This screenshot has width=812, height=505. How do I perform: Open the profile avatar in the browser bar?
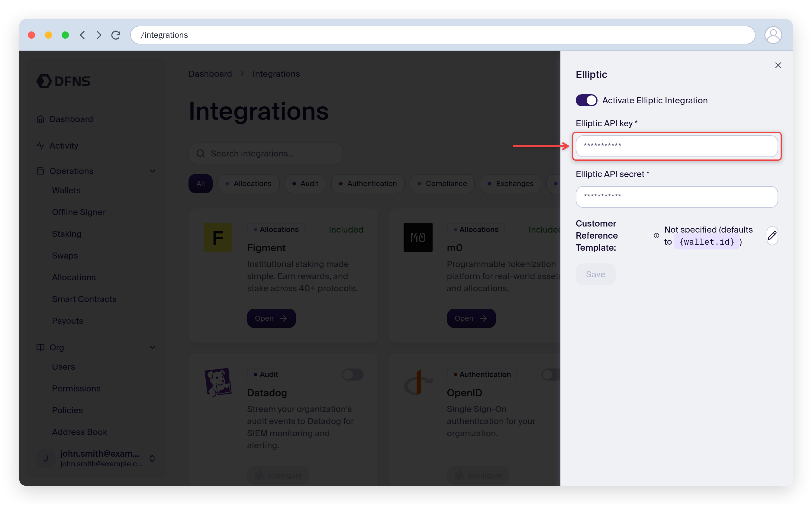click(x=773, y=35)
